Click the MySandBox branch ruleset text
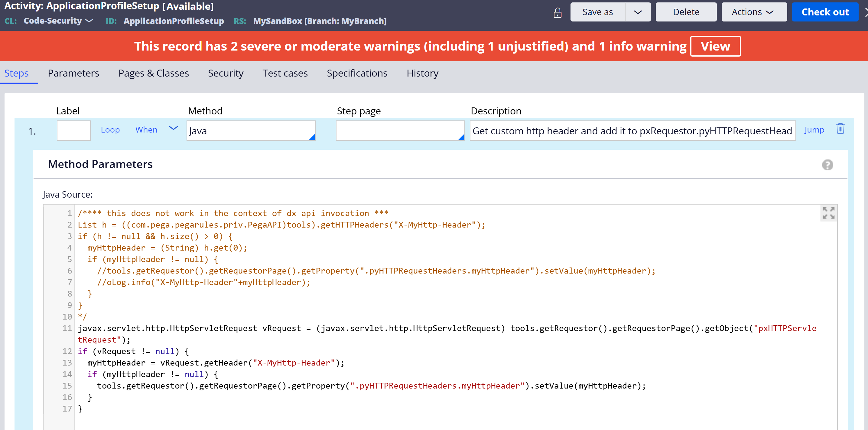 pos(320,21)
